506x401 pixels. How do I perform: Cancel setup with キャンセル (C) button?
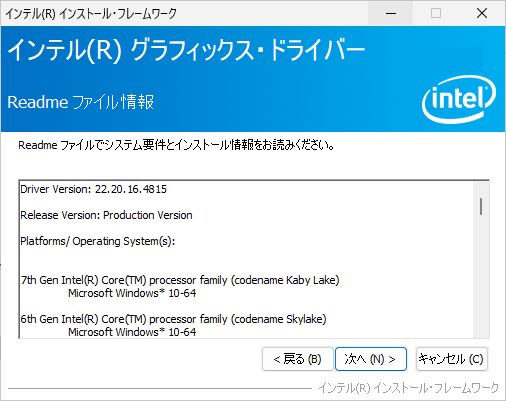coord(452,359)
